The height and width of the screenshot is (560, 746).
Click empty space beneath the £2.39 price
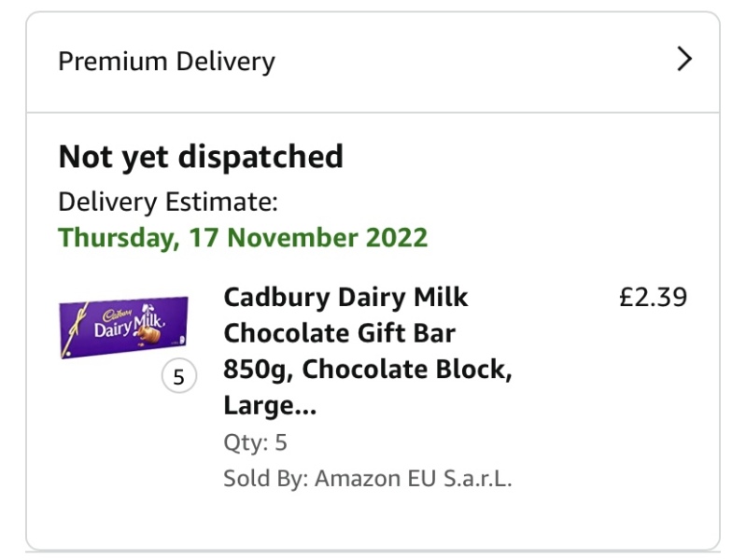(x=653, y=392)
